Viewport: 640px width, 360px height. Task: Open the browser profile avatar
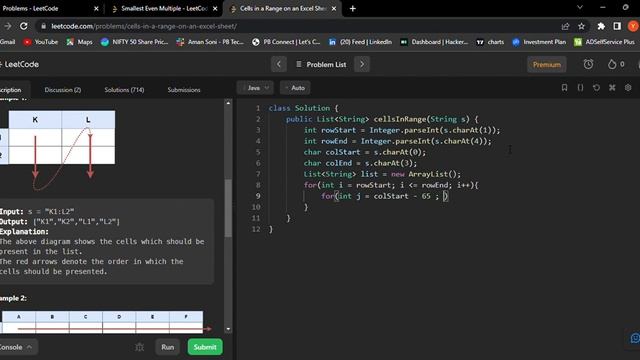[x=633, y=26]
